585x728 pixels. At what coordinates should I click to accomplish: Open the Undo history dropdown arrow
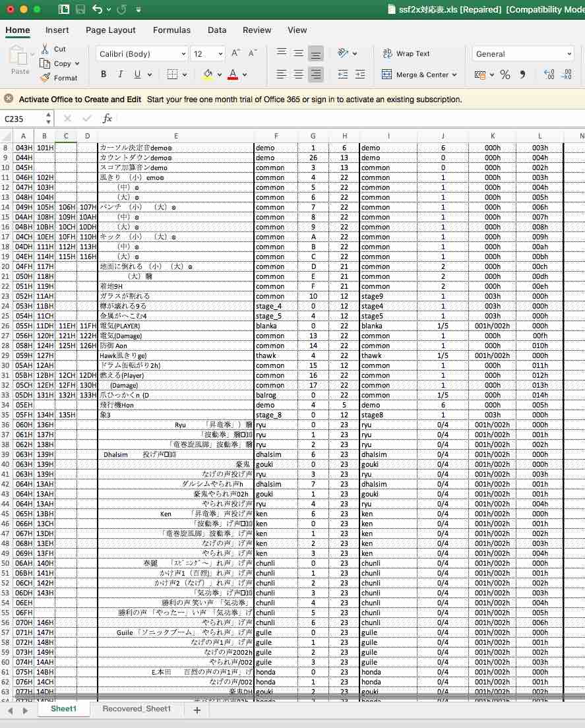tap(109, 9)
